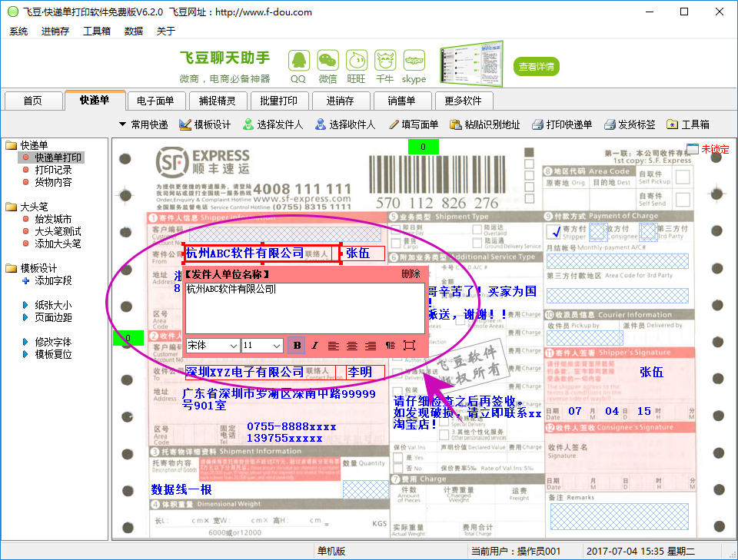
Task: Click the paragraph direction icon
Action: click(391, 346)
